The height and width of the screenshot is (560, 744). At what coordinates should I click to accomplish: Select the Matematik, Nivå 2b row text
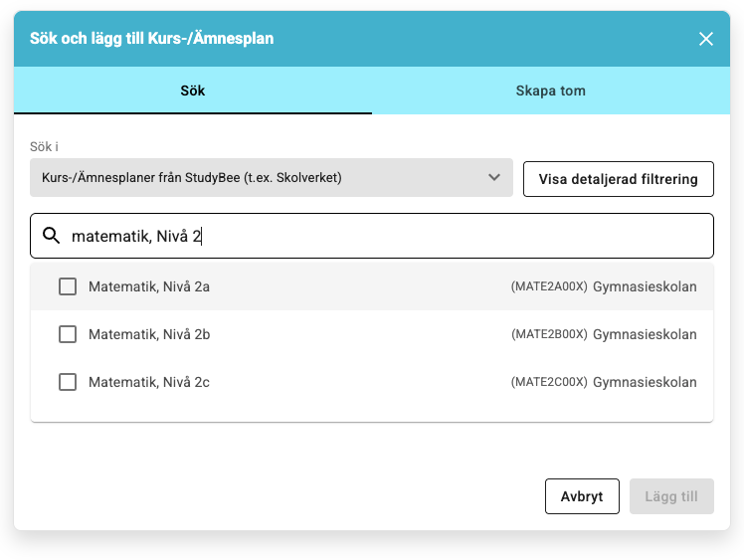point(149,334)
